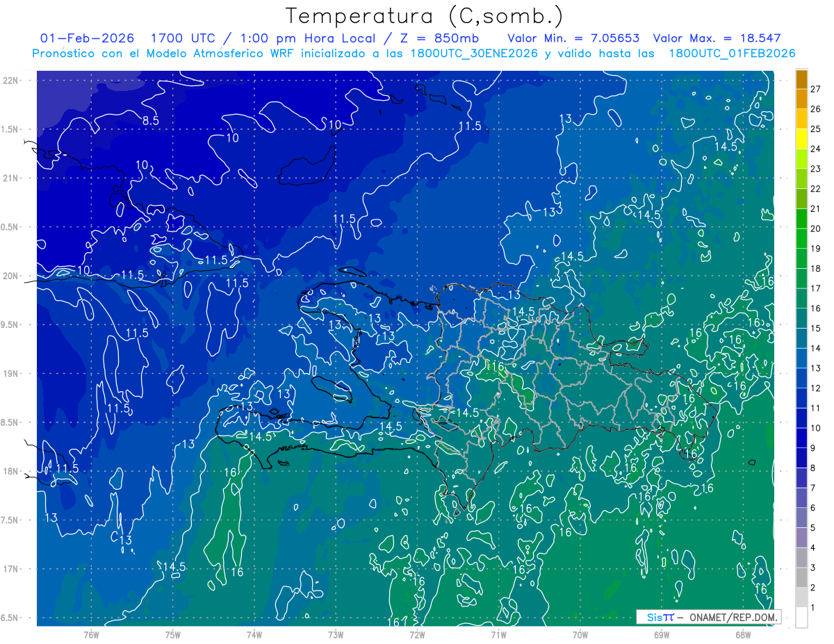Click the dark blue legend swatch labeled 9
This screenshot has height=644, width=834.
[x=801, y=438]
